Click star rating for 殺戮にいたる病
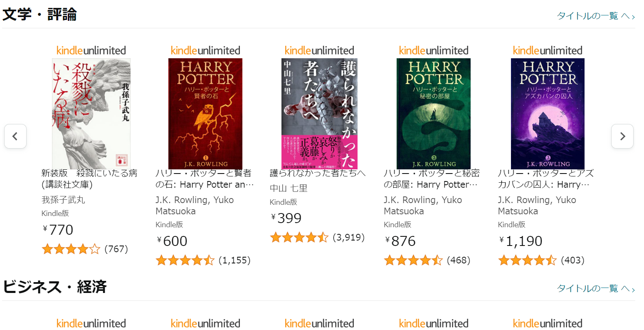This screenshot has width=644, height=330. [71, 249]
